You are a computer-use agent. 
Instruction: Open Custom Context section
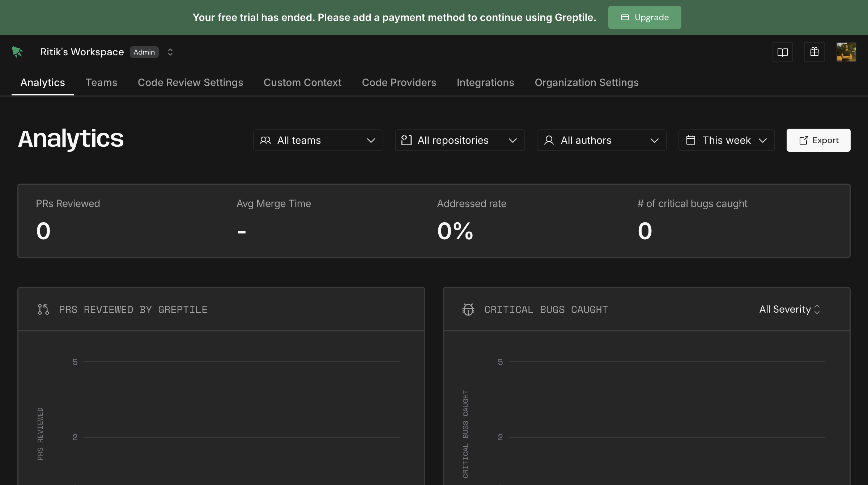click(302, 82)
